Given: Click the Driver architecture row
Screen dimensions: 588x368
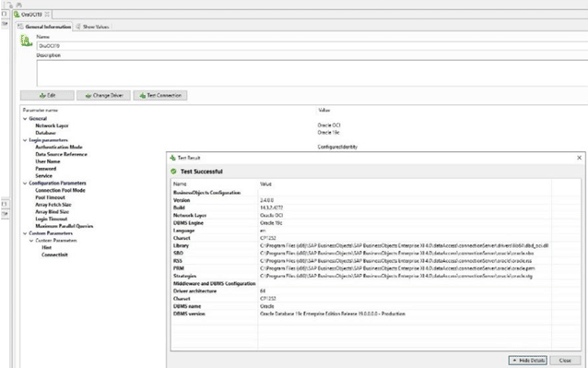Looking at the screenshot, I should point(375,291).
